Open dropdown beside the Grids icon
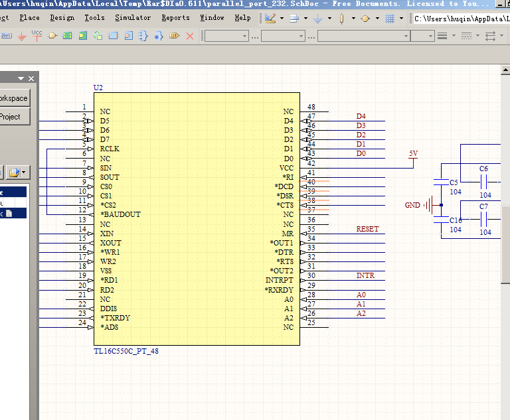Viewport: 510px width, 420px height. point(401,19)
